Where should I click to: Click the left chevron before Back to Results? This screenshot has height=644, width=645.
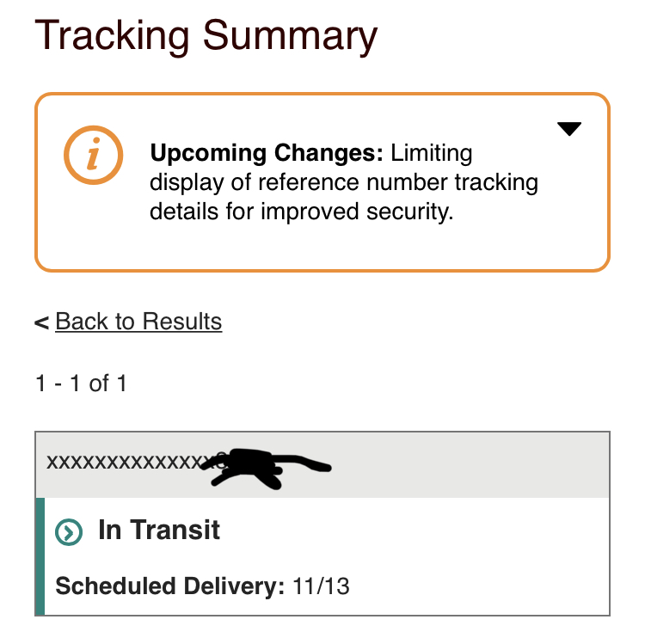40,323
